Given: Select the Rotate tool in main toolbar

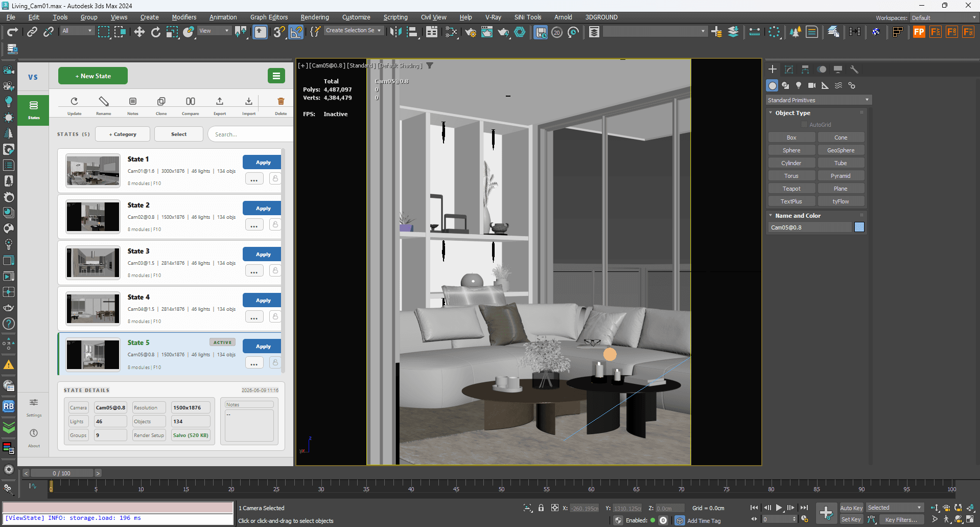Looking at the screenshot, I should click(x=155, y=32).
